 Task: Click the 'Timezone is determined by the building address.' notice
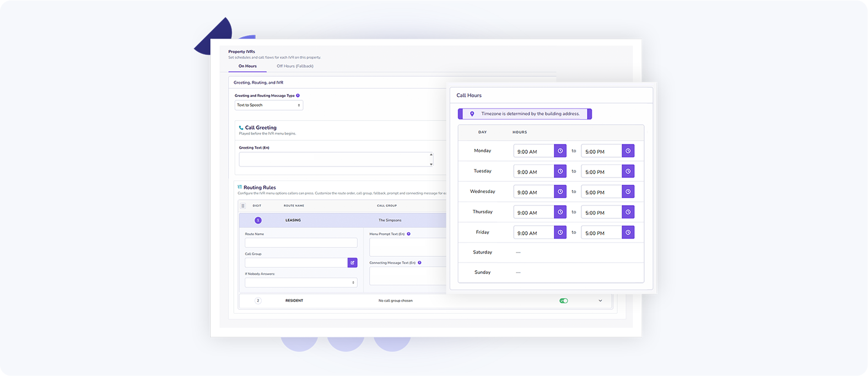(525, 114)
